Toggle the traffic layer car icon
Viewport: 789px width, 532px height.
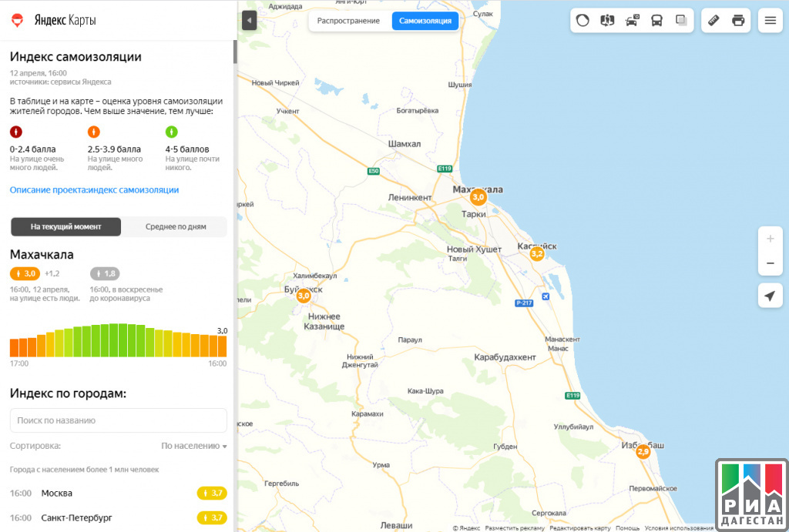pyautogui.click(x=632, y=21)
